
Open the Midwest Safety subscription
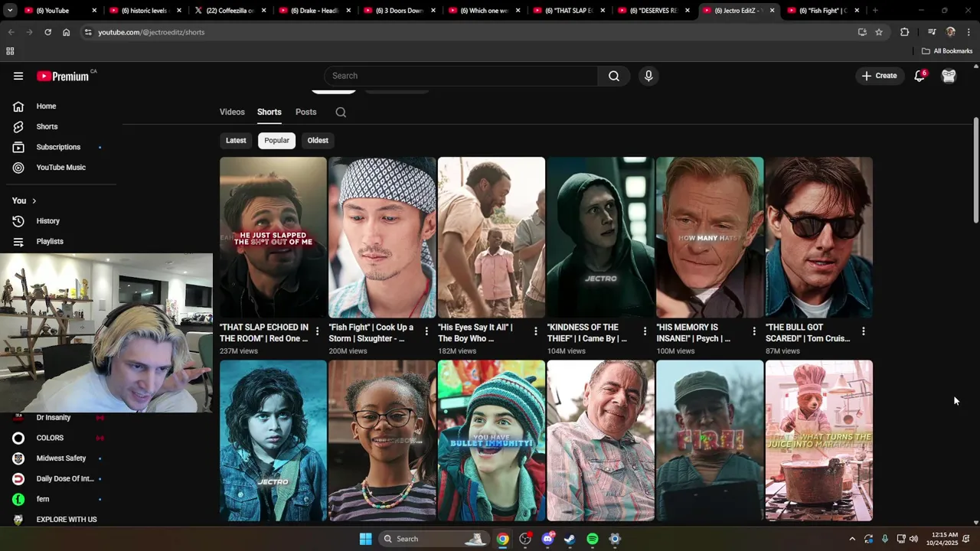point(61,458)
